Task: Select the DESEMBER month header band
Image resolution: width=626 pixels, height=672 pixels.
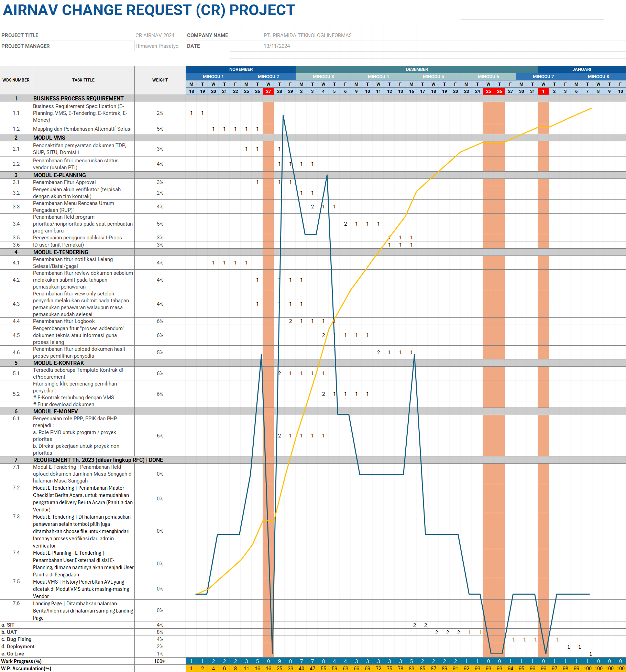Action: pyautogui.click(x=417, y=69)
